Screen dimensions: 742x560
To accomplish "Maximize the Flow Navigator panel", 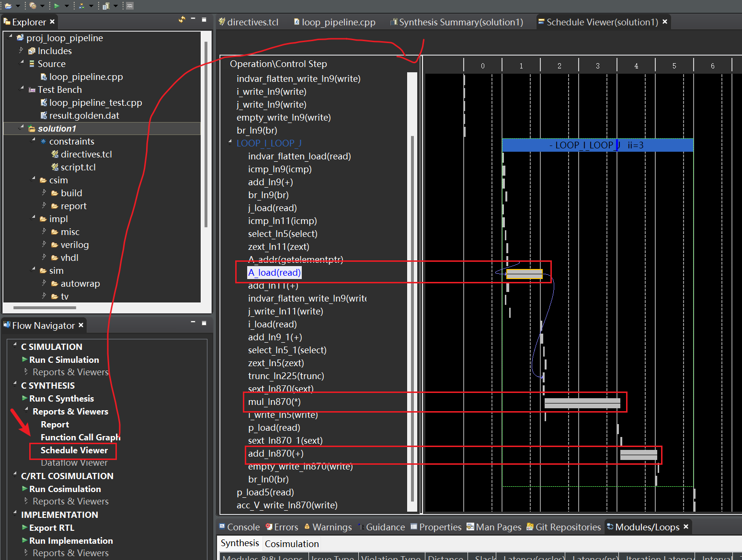I will coord(204,323).
